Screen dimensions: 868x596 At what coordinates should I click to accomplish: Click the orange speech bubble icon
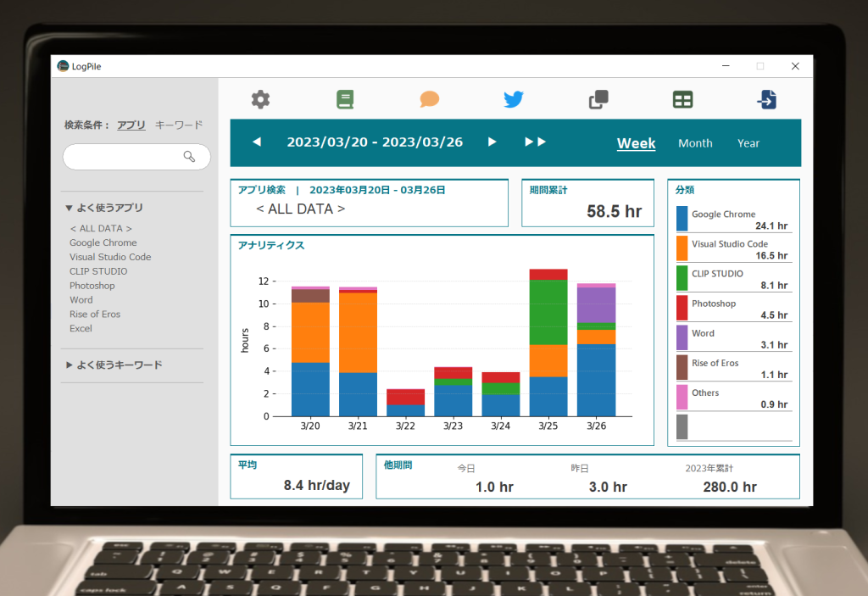coord(430,99)
